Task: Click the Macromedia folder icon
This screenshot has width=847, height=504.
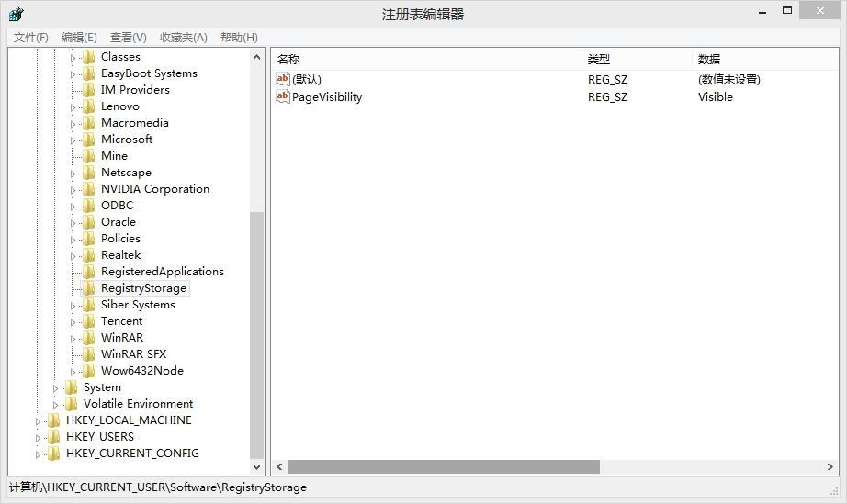Action: 88,123
